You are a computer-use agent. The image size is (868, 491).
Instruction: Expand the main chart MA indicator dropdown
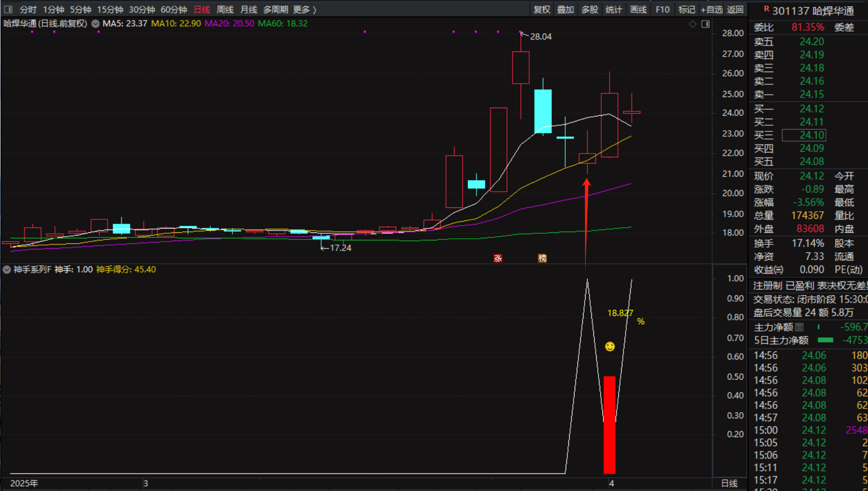pos(95,24)
